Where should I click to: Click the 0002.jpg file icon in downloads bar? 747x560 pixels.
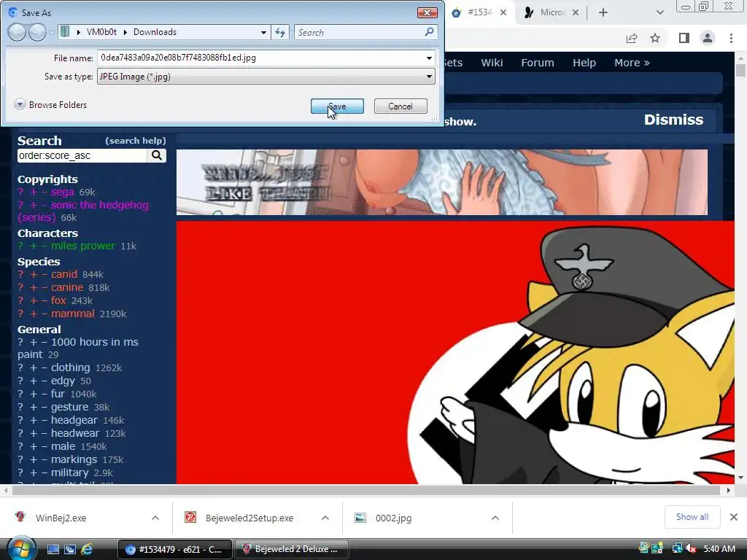[x=360, y=518]
